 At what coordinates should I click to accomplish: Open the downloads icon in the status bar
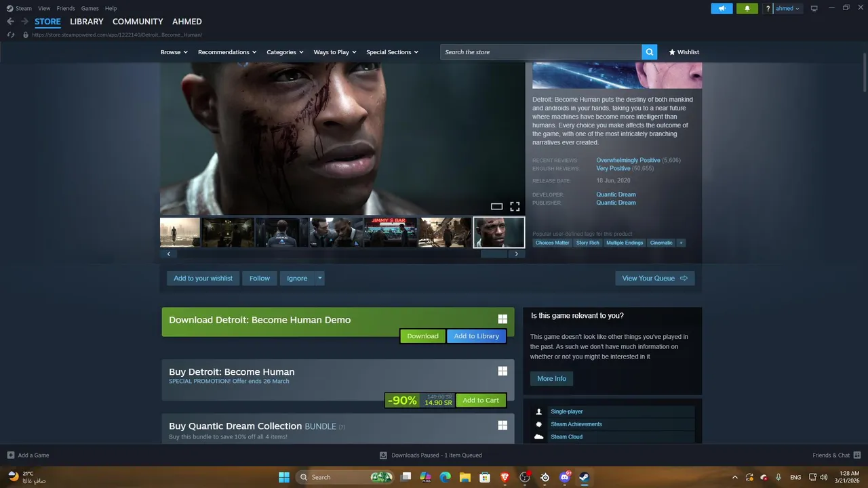(383, 455)
